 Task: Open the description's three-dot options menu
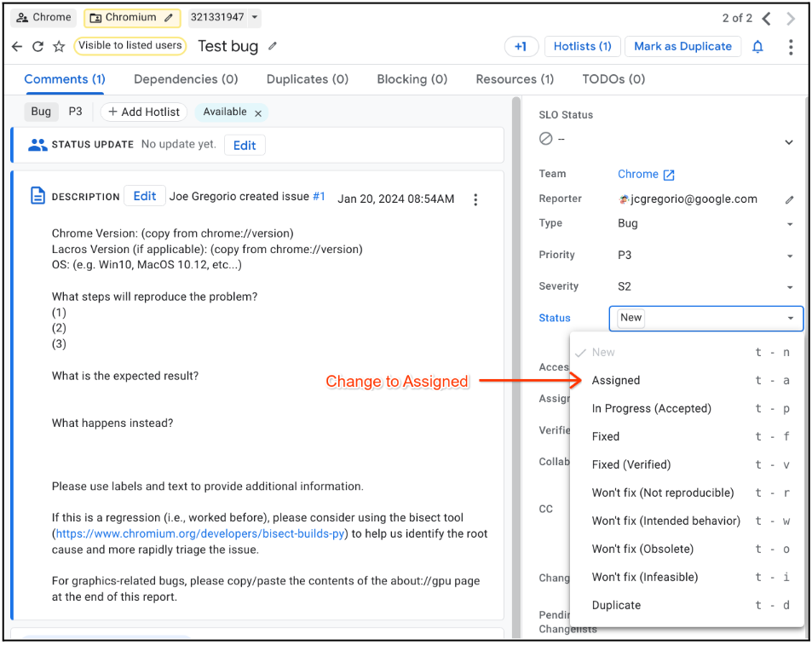(x=475, y=199)
